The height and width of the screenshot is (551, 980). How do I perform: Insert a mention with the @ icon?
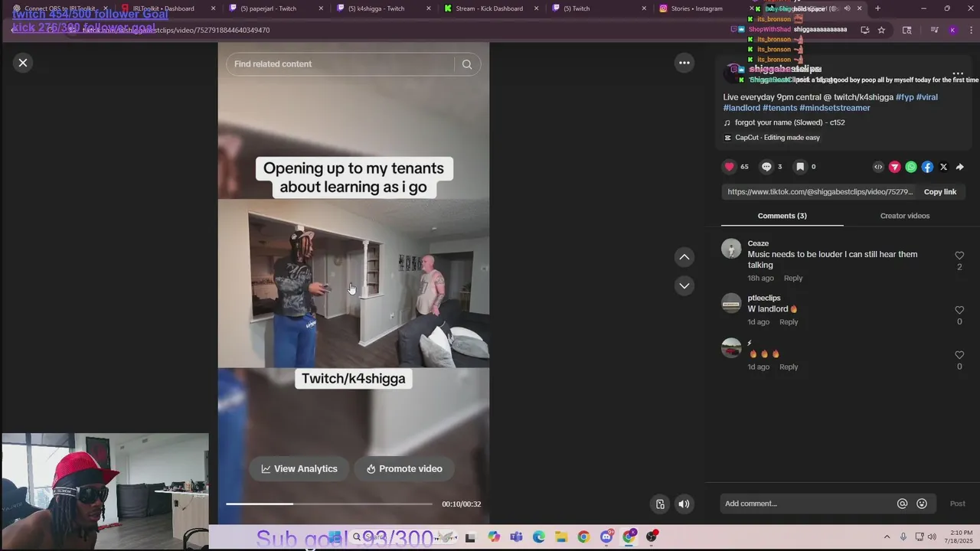coord(902,504)
